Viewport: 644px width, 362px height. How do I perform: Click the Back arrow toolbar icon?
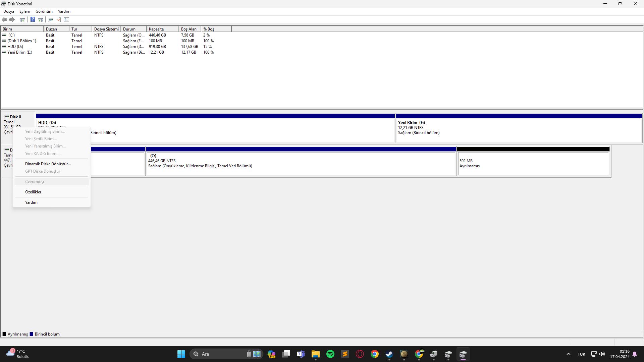coord(4,20)
